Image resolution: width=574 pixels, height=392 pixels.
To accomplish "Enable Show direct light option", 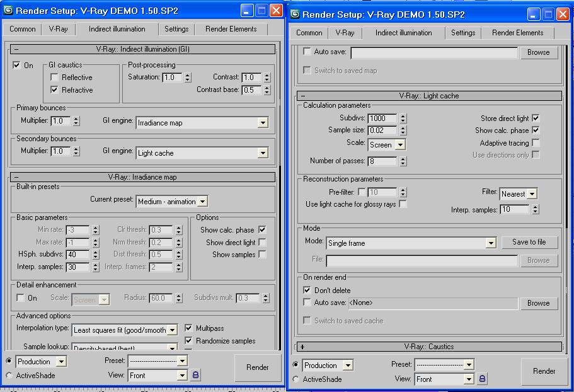I will [x=262, y=242].
